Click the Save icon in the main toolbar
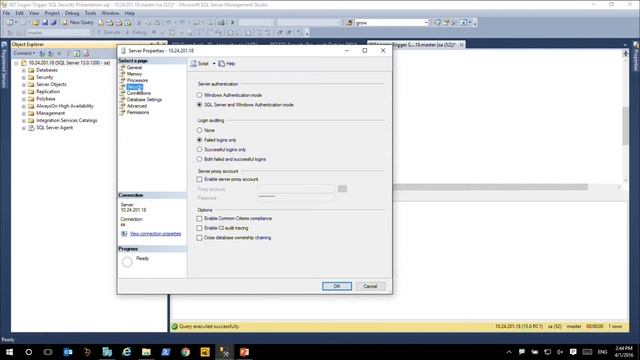Screen dimensions: 640x360 45,22
